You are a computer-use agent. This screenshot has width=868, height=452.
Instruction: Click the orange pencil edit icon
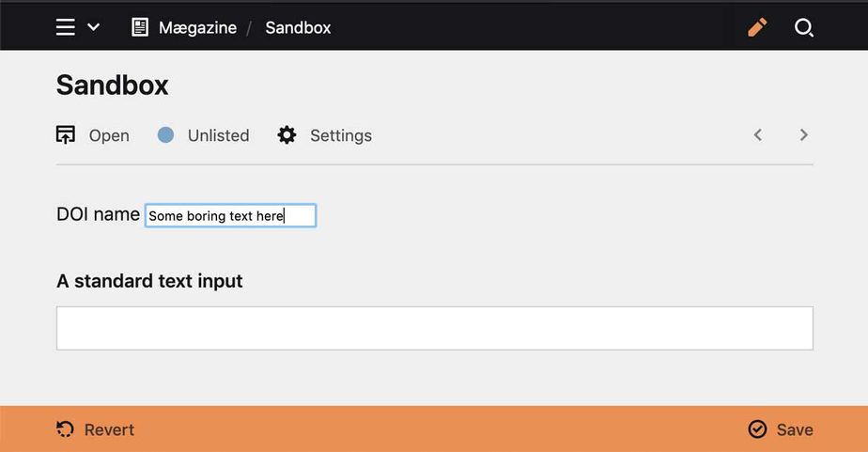tap(757, 27)
